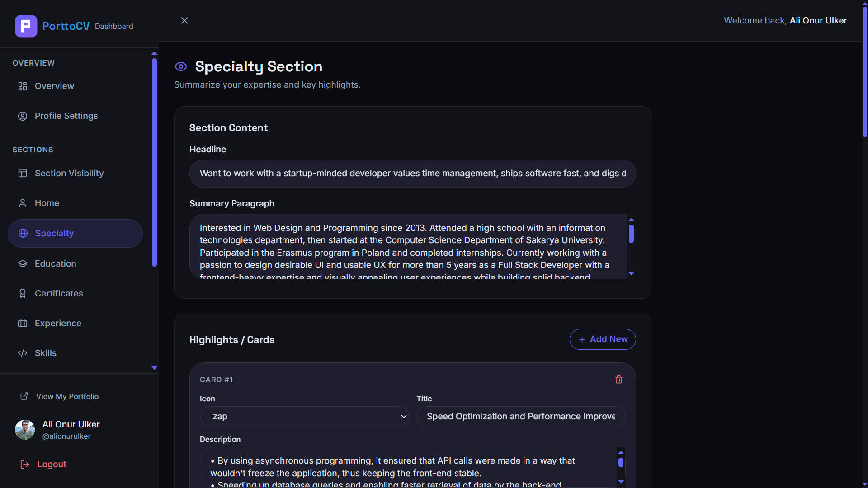Click the Logout link
The height and width of the screenshot is (488, 868).
(x=43, y=464)
